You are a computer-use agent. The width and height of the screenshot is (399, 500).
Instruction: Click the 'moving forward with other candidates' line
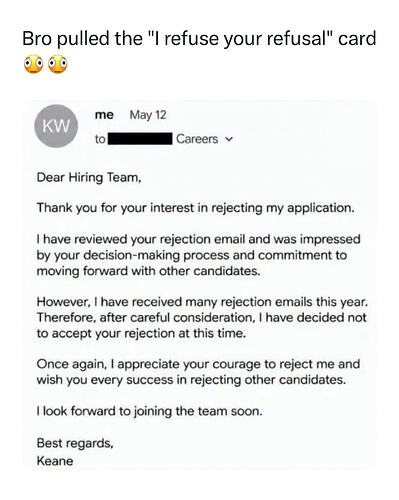coord(148,271)
